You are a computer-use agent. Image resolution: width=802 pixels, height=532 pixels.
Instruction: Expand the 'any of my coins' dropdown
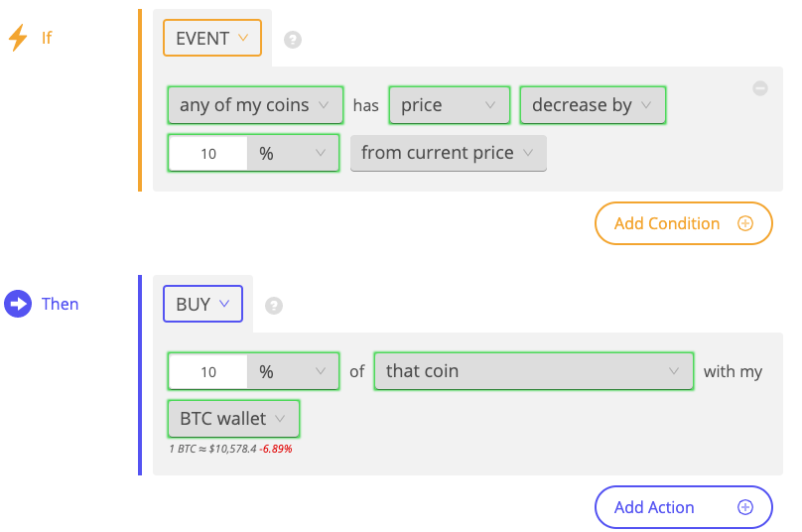pyautogui.click(x=255, y=105)
